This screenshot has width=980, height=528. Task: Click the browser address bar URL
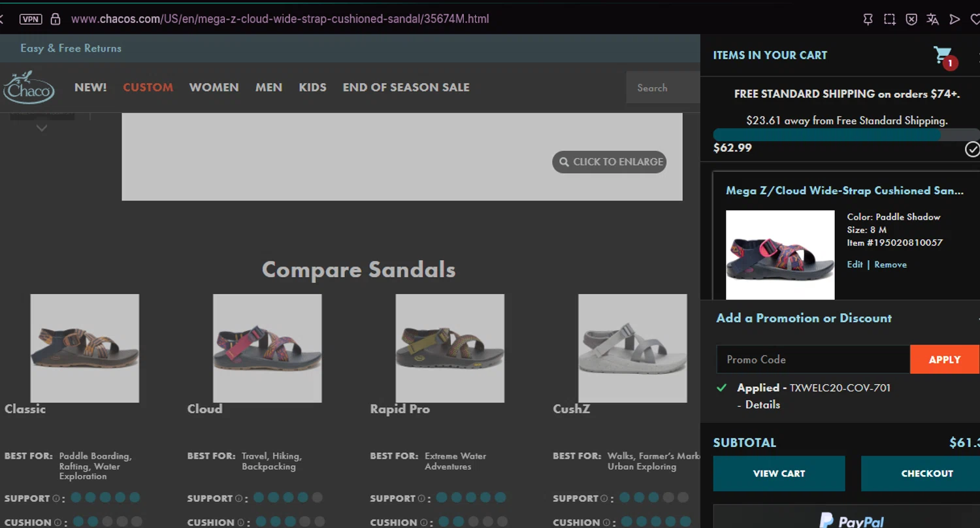pos(280,19)
